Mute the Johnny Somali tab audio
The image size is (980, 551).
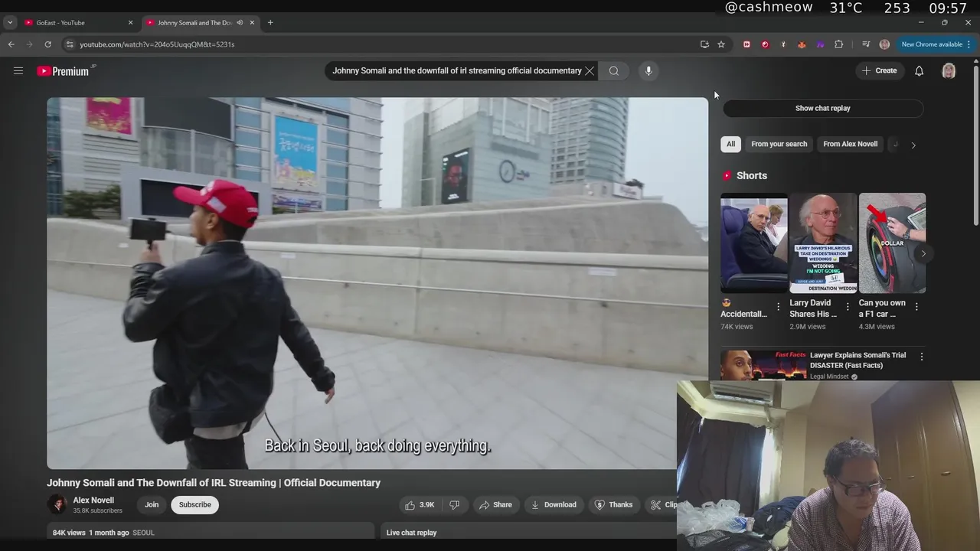point(240,23)
